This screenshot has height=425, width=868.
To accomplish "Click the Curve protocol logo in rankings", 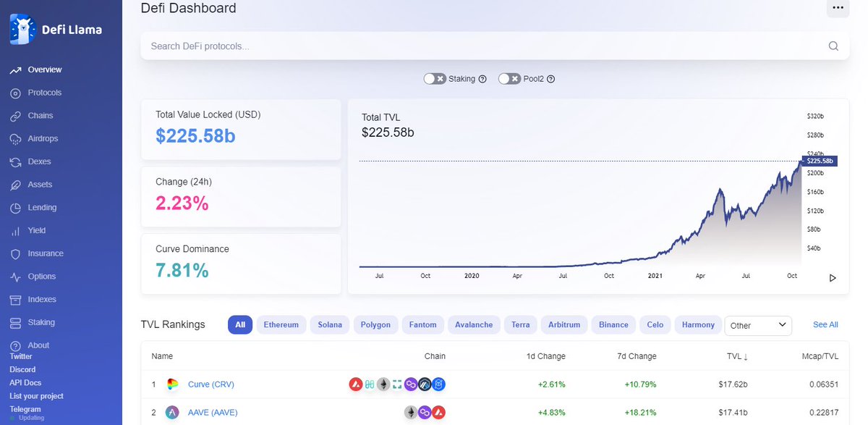I will coord(172,384).
